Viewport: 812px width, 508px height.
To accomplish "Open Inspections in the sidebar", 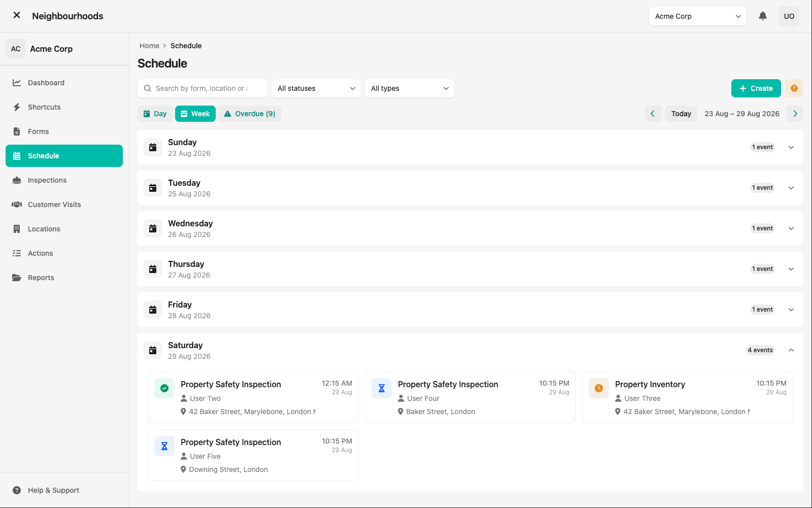I will pyautogui.click(x=64, y=180).
